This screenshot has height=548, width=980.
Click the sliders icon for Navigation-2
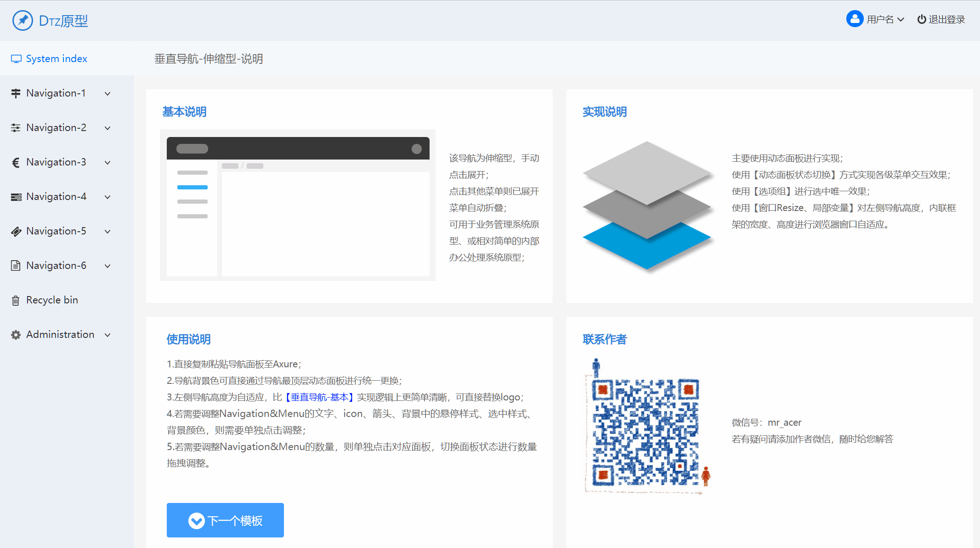point(16,128)
